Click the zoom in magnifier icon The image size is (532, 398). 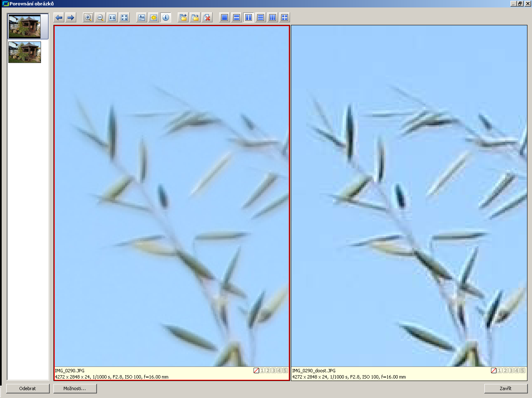pos(88,17)
